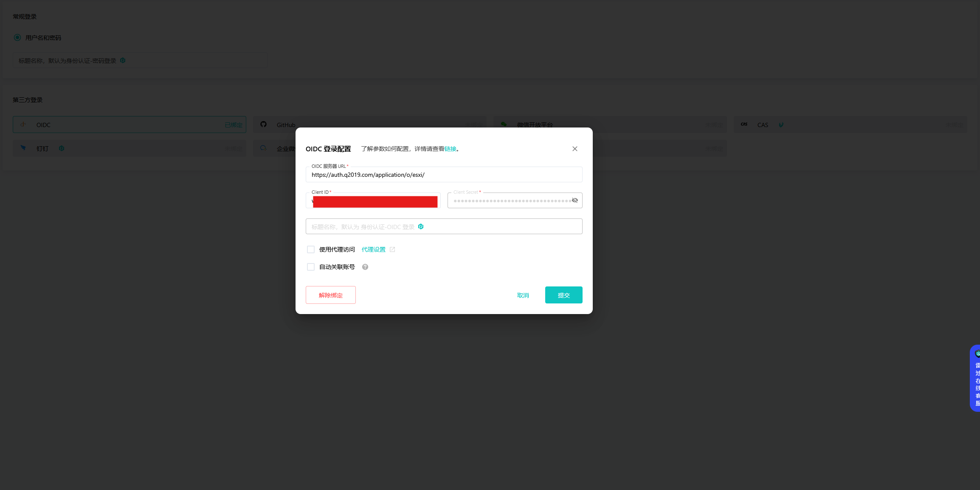Open the 链接 documentation link
This screenshot has height=490, width=980.
click(451, 149)
